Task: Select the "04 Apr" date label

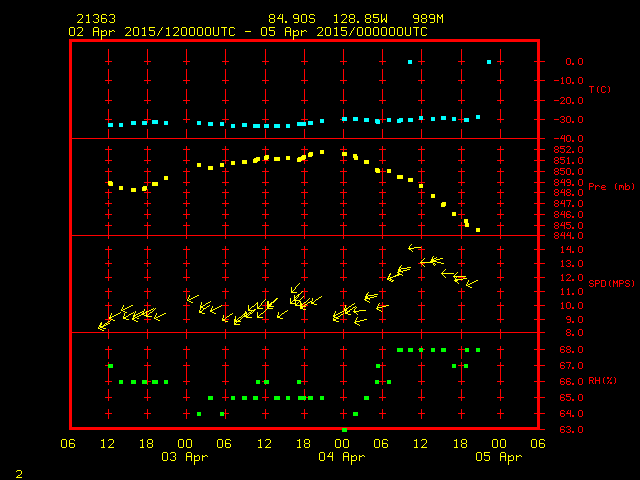Action: (342, 457)
